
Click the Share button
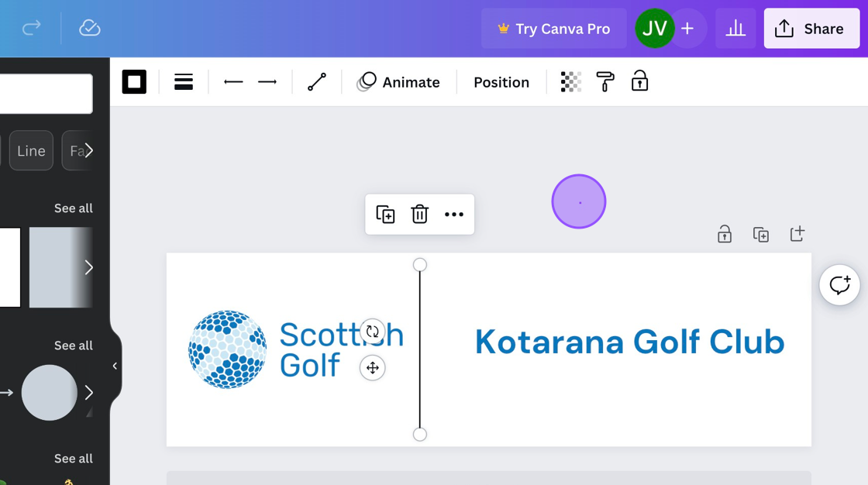pyautogui.click(x=811, y=28)
